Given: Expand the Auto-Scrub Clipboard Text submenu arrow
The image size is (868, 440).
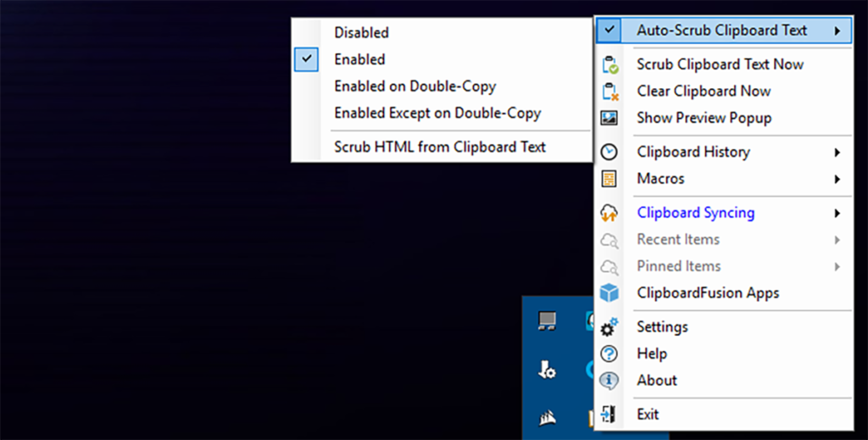Looking at the screenshot, I should tap(837, 31).
